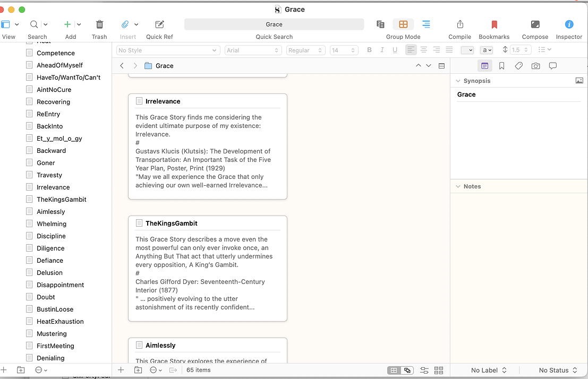Open inspector Bookmarks tab icon
This screenshot has height=379, width=588.
pyautogui.click(x=501, y=66)
